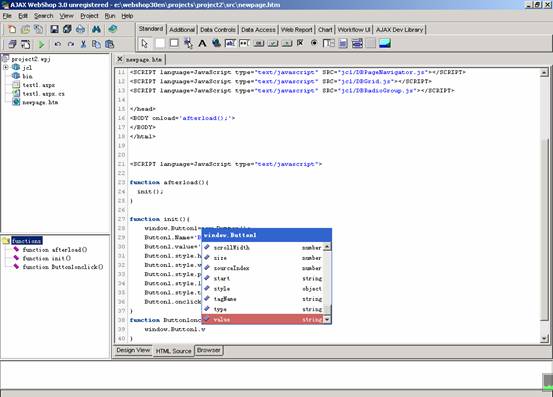Click the Save All toolbar icon

67,29
